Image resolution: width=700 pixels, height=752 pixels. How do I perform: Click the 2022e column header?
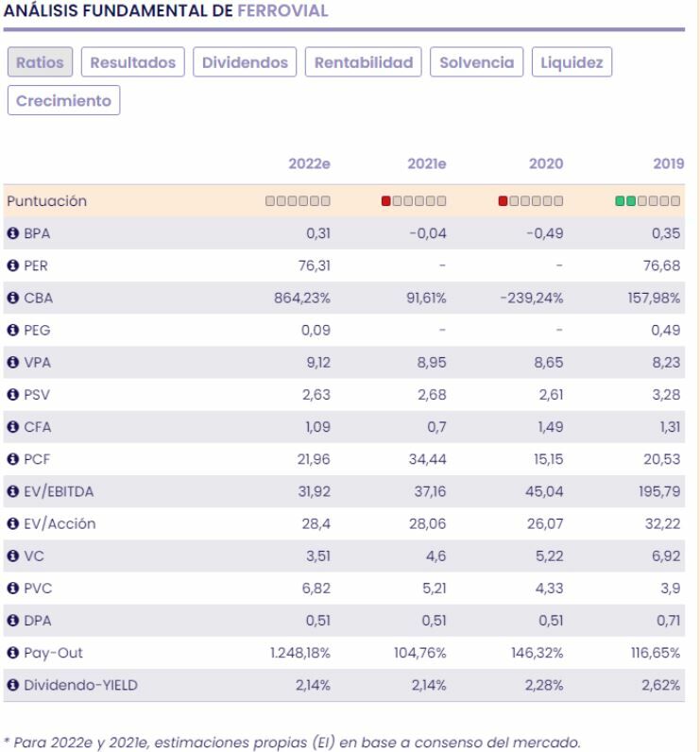pos(309,163)
